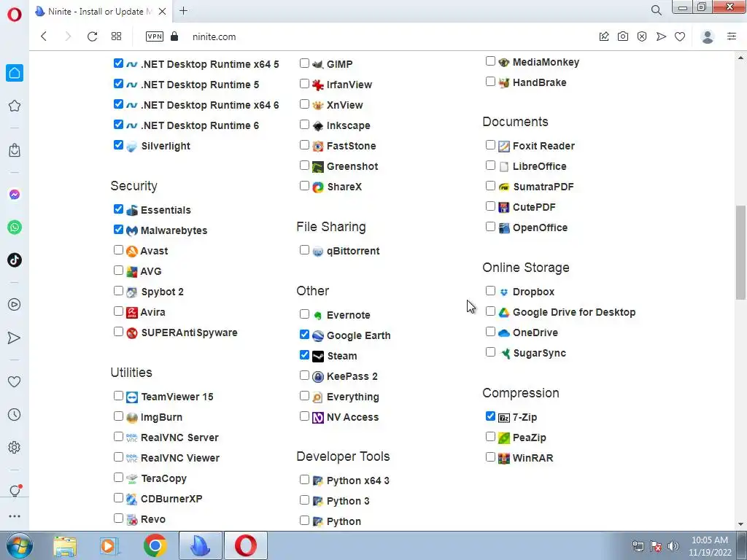
Task: Open Easy Setup sliders icon
Action: (x=732, y=36)
